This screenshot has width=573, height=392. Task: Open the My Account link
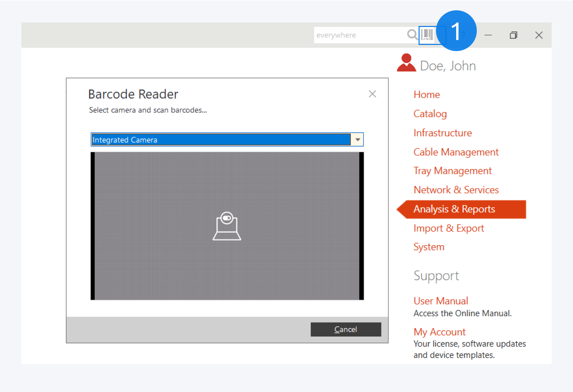click(x=439, y=332)
